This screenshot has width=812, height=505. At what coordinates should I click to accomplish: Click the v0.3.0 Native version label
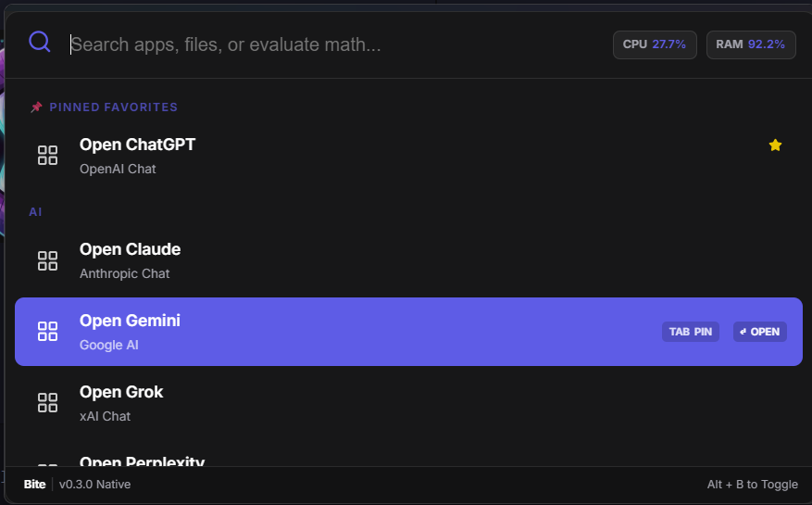[x=94, y=485]
